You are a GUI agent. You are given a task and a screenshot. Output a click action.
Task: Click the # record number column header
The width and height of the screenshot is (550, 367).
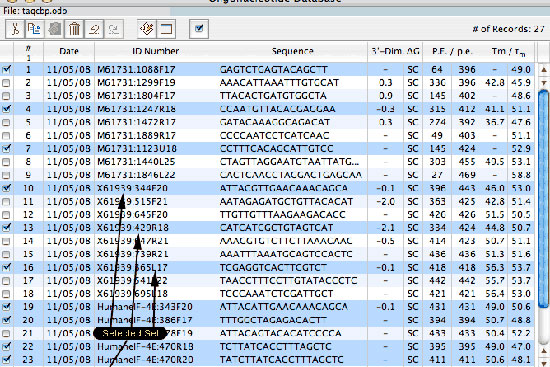click(x=28, y=53)
